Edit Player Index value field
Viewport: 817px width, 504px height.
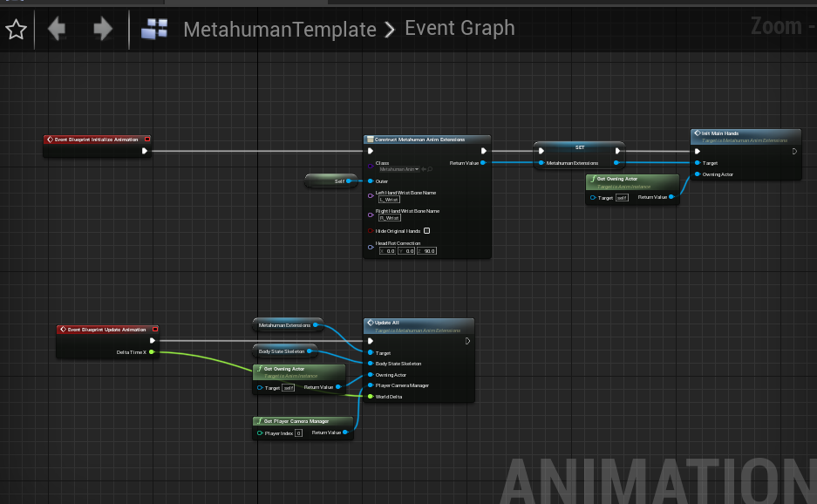(x=298, y=433)
